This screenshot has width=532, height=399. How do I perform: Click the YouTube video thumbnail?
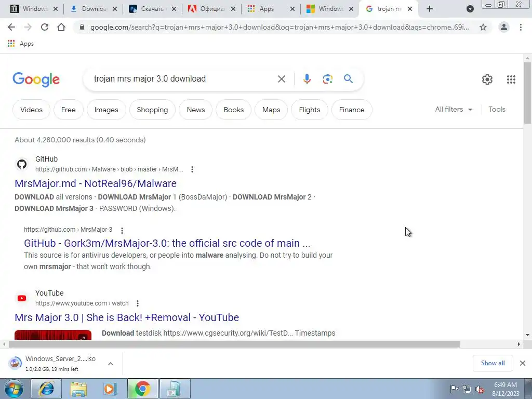53,335
